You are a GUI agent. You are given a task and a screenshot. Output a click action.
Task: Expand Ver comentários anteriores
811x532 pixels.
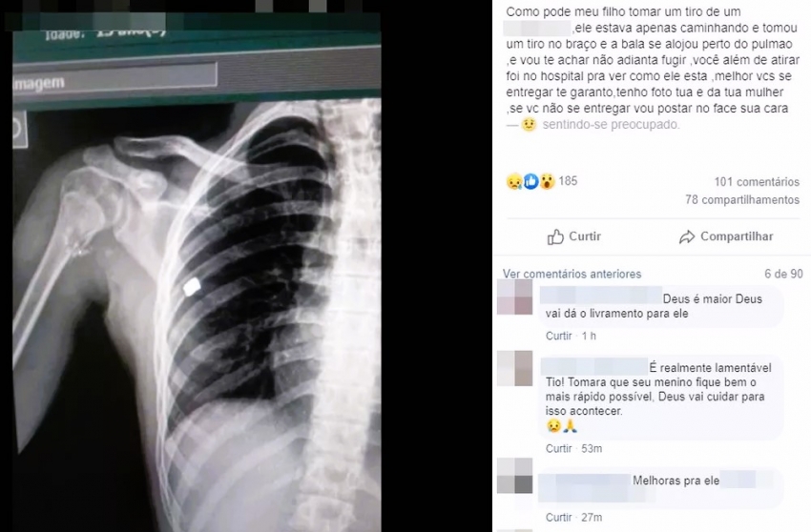(x=572, y=274)
